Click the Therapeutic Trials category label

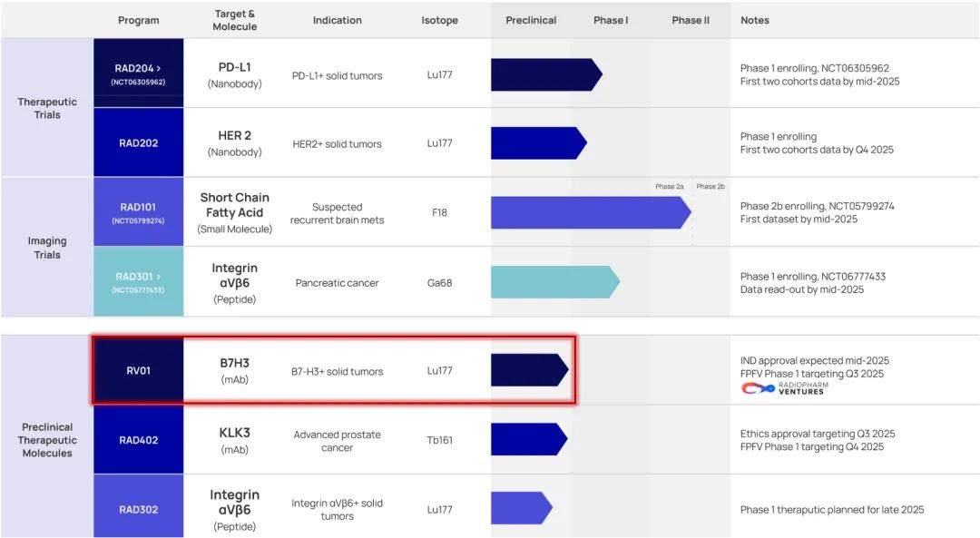[x=47, y=108]
